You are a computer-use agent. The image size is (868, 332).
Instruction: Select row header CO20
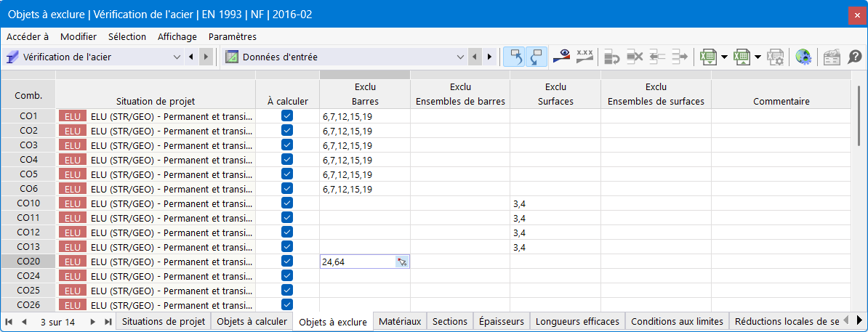click(28, 262)
